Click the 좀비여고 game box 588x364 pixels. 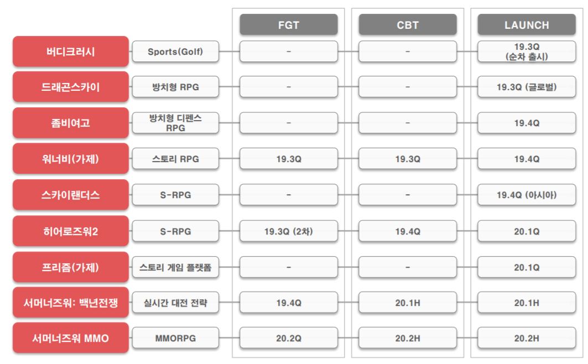(71, 123)
